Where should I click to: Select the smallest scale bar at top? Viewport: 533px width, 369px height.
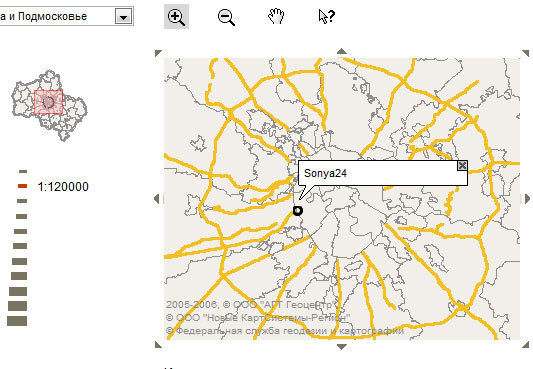click(23, 171)
